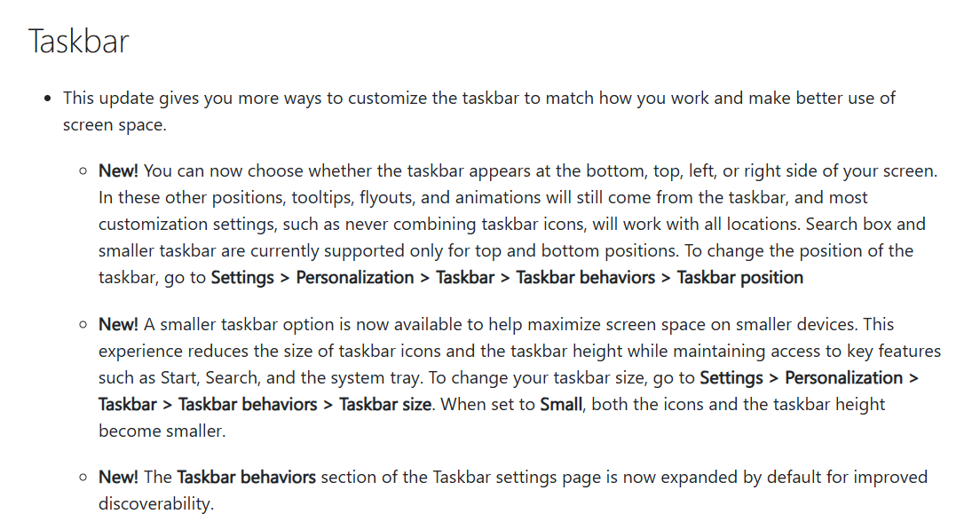Click bold Settings in first sub-bullet
980x530 pixels.
pos(242,278)
